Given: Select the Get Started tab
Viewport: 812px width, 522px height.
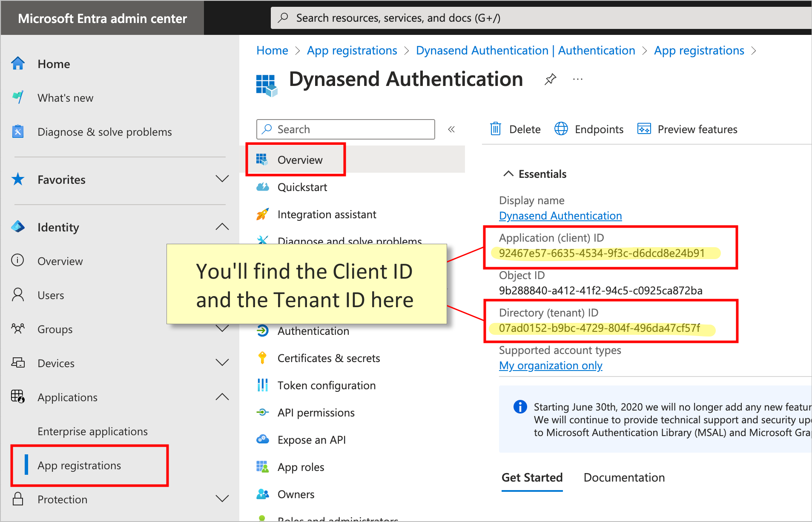Looking at the screenshot, I should point(532,477).
